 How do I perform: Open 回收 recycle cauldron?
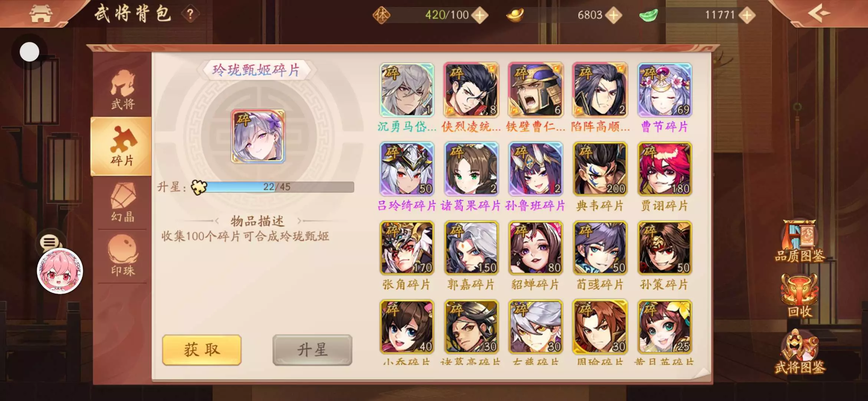[x=800, y=296]
